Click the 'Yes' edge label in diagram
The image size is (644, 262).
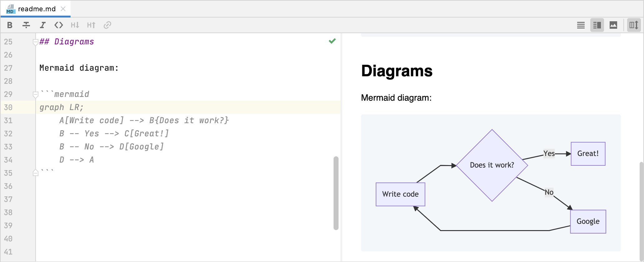[549, 154]
